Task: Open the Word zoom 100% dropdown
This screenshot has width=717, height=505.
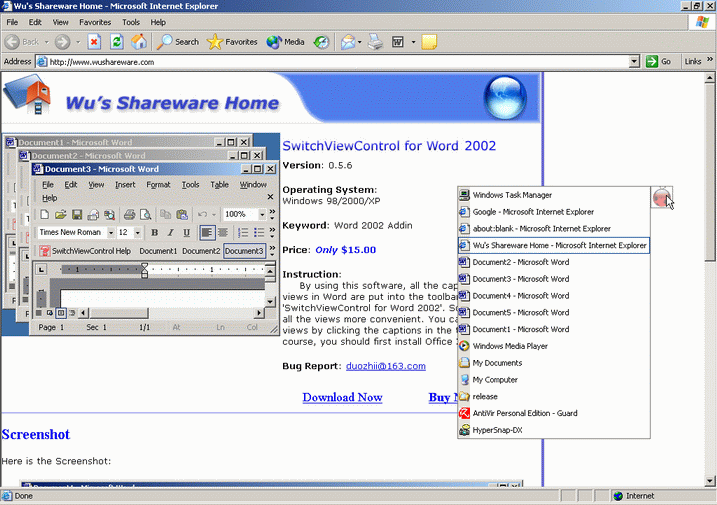Action: tap(262, 214)
